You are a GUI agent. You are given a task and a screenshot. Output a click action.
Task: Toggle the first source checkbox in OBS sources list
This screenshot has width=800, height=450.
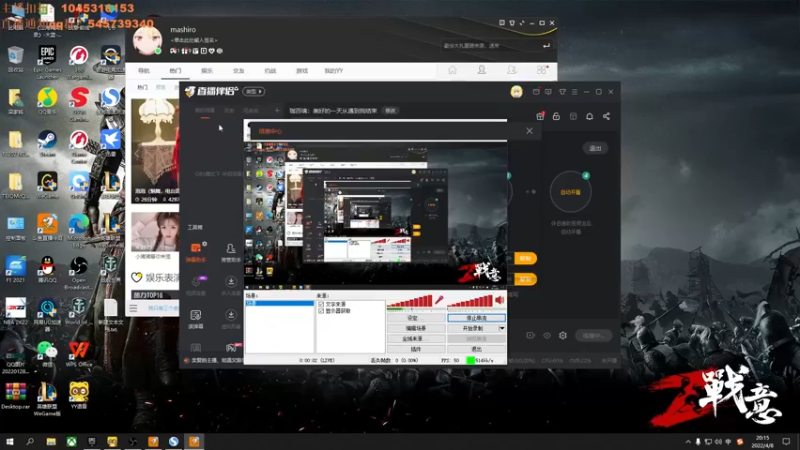[x=321, y=304]
